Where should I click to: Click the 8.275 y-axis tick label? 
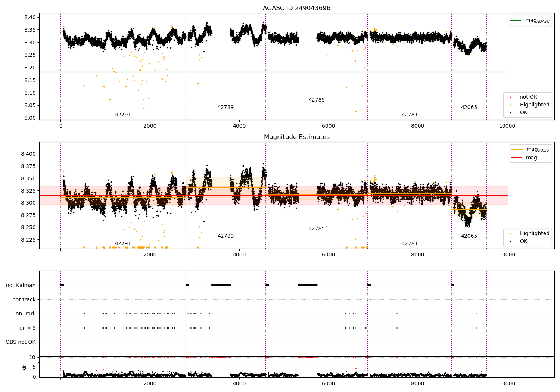29,215
